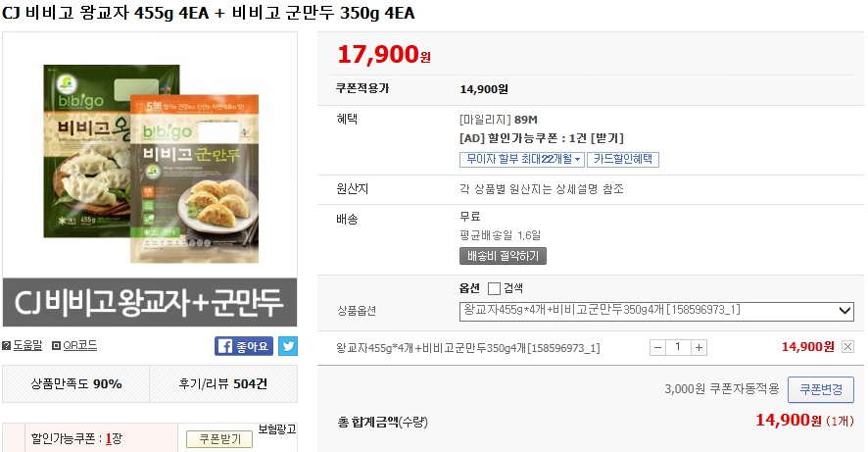The width and height of the screenshot is (868, 452).
Task: Decrease quantity with the minus button
Action: tap(657, 347)
